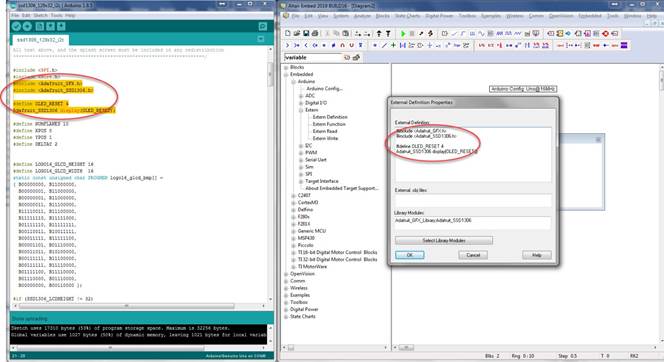This screenshot has height=362, width=664.
Task: Open the Embedded menu in Embed menu bar
Action: click(589, 16)
